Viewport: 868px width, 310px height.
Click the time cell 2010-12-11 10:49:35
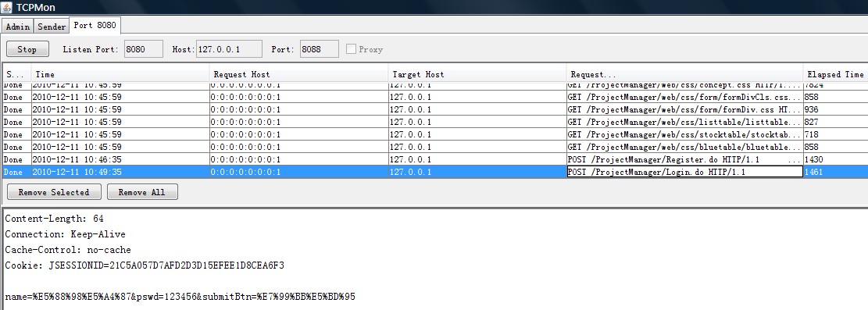(x=120, y=172)
